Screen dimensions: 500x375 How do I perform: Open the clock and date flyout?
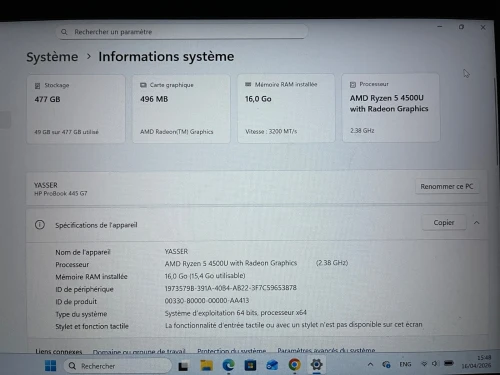click(477, 362)
